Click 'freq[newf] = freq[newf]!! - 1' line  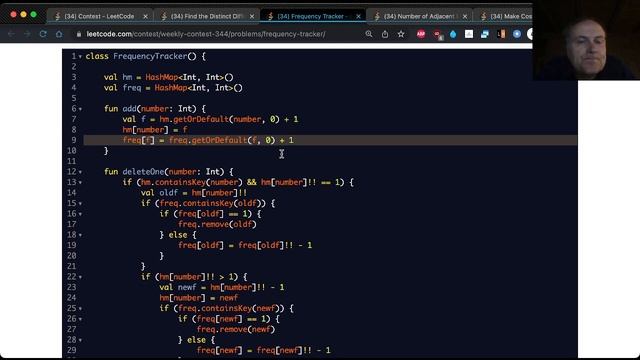263,350
